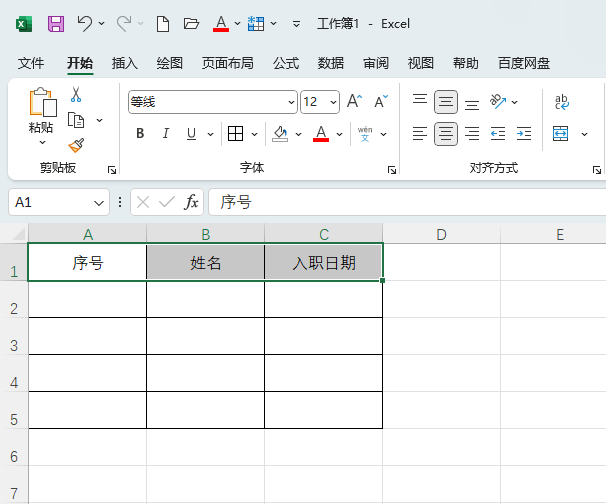This screenshot has width=606, height=504.
Task: Undo the last action
Action: click(85, 24)
